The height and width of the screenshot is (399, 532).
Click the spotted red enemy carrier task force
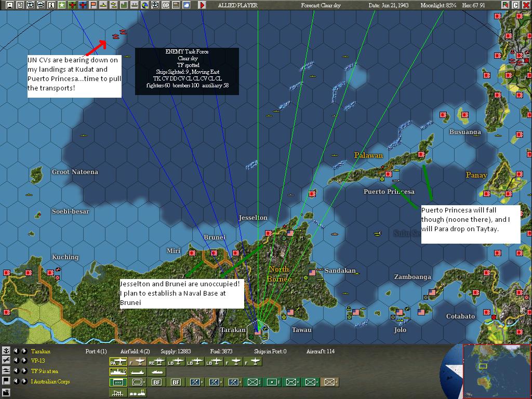click(x=119, y=34)
